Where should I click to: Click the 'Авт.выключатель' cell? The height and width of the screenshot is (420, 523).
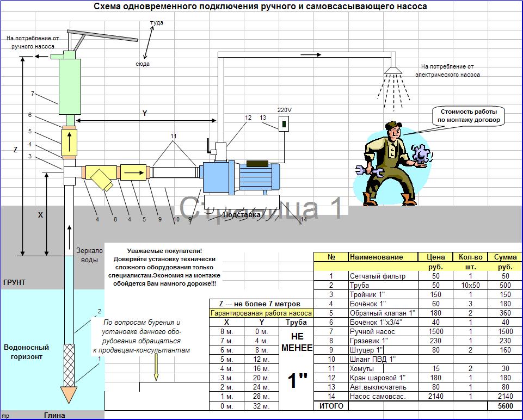pos(383,387)
